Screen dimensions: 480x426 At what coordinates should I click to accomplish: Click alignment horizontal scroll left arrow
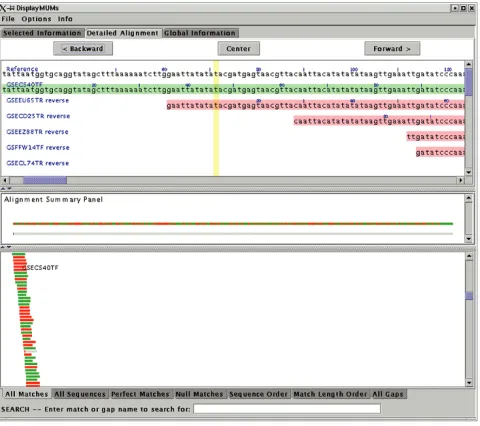[x=5, y=180]
